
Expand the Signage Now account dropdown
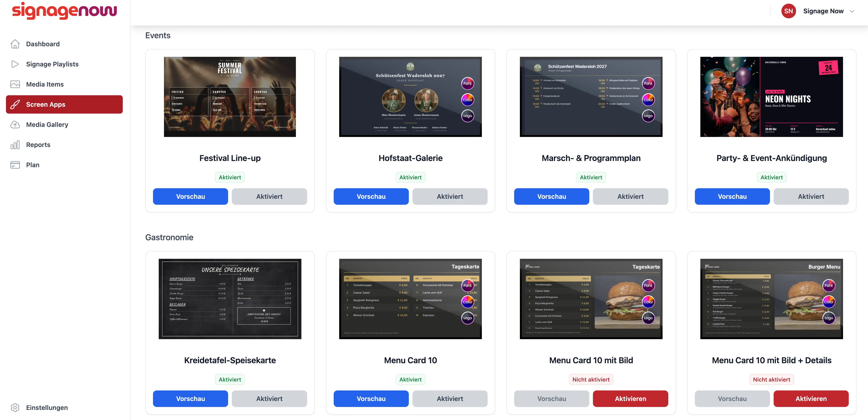click(x=852, y=11)
